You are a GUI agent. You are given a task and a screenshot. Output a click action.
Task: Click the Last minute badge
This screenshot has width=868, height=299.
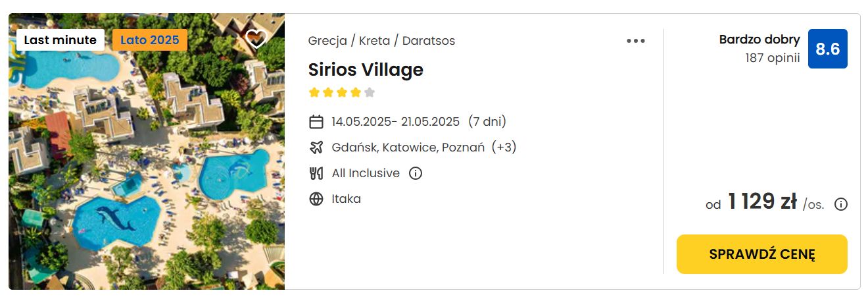click(x=60, y=40)
